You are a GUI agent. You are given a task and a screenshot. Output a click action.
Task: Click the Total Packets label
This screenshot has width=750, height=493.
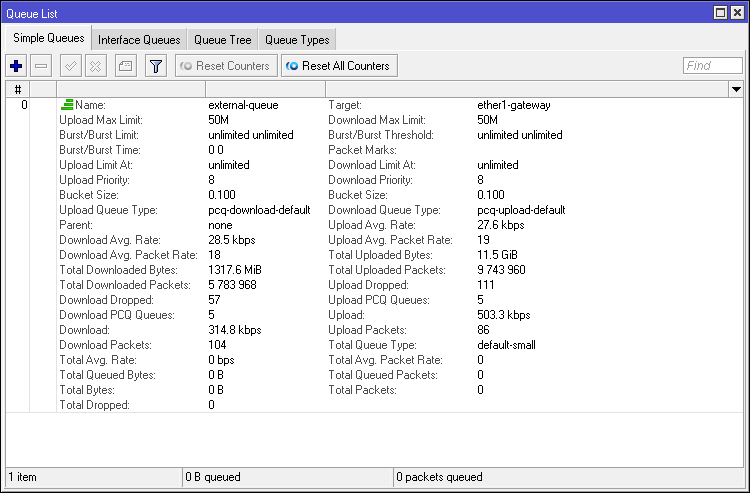click(x=363, y=390)
